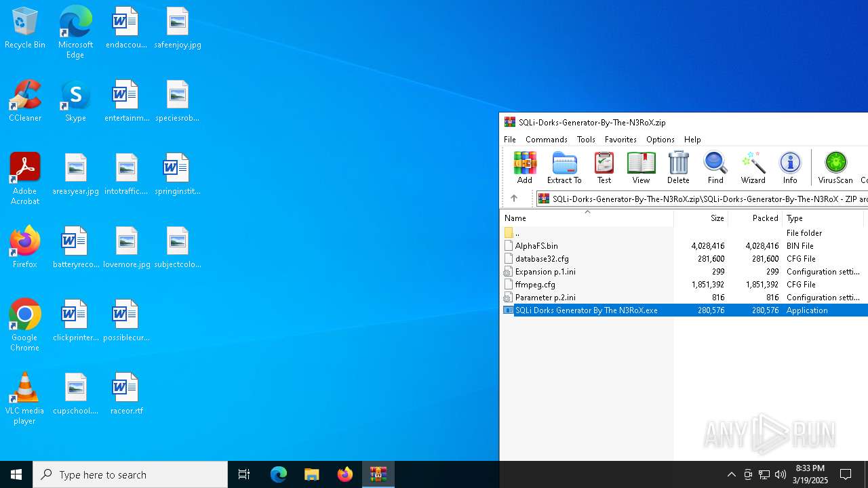Viewport: 868px width, 488px height.
Task: Open the Wizard tool
Action: [753, 167]
